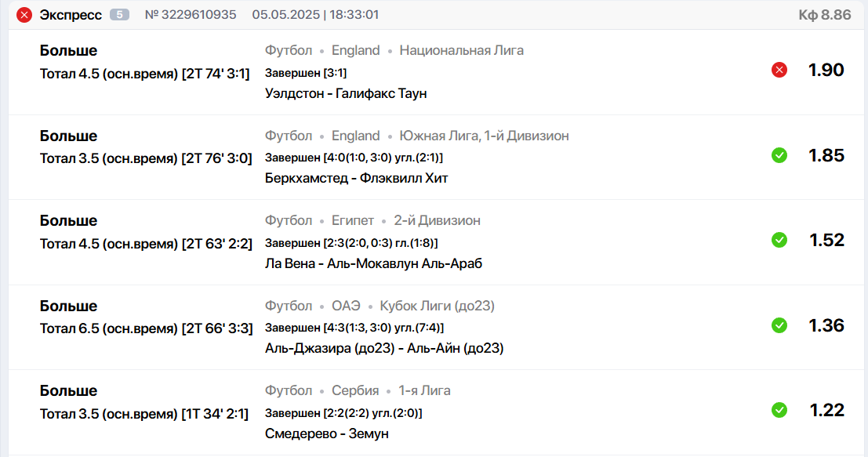The width and height of the screenshot is (868, 457).
Task: Click the green checkmark next to odds 1.85
Action: 779,155
